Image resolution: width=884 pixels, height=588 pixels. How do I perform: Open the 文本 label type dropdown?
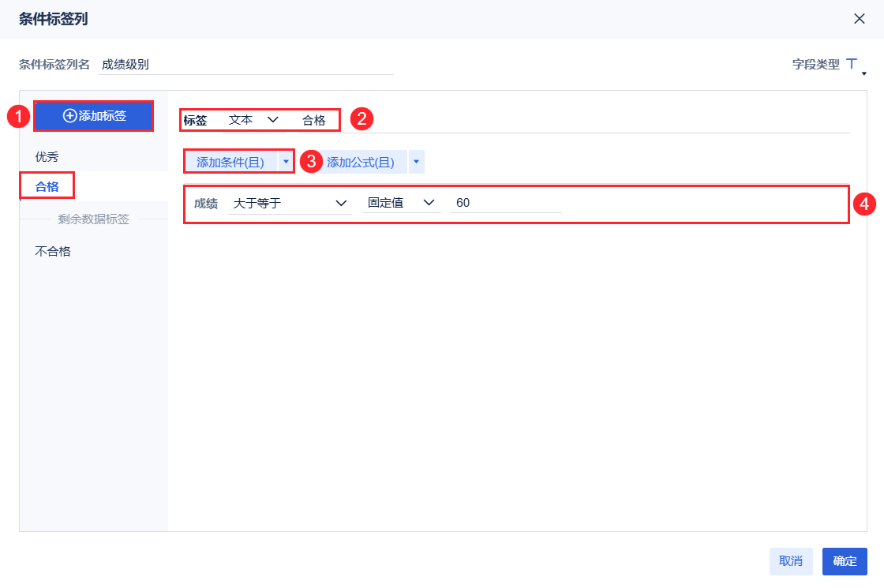coord(253,120)
